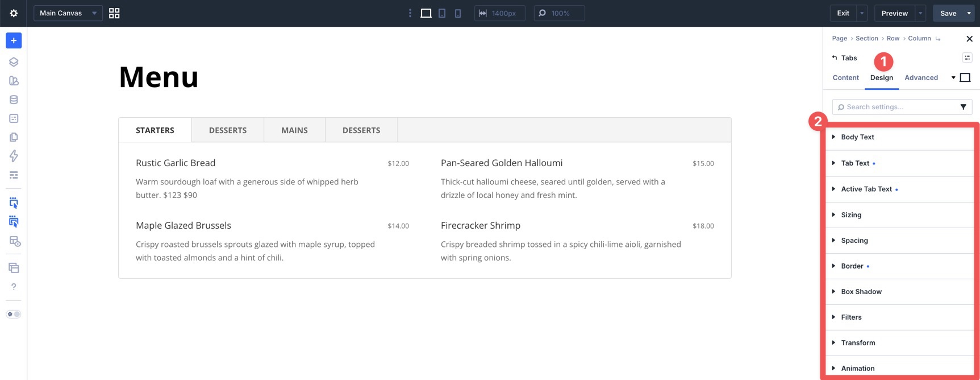Click the breadcrumb child arrow icon
This screenshot has height=380, width=980.
click(938, 39)
